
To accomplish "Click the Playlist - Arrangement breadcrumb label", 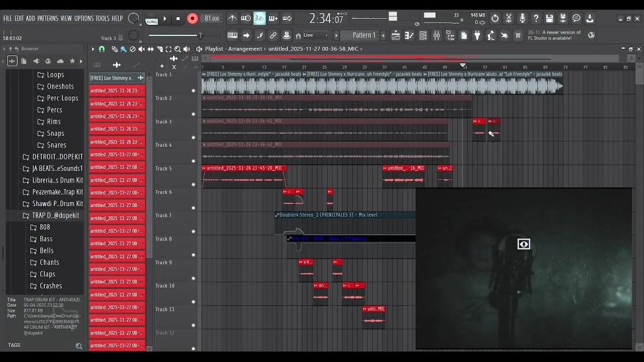I will (x=233, y=49).
